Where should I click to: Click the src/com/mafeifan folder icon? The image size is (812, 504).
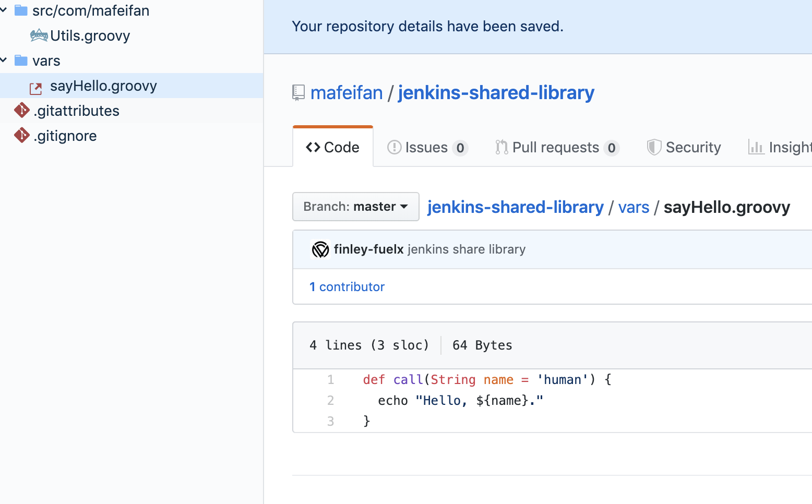pyautogui.click(x=21, y=10)
